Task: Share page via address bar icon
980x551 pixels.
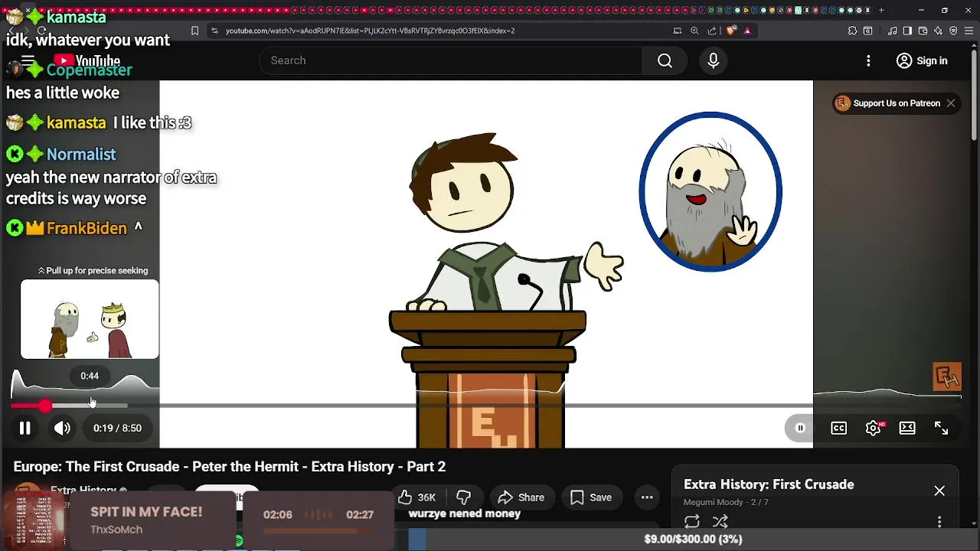Action: point(712,31)
